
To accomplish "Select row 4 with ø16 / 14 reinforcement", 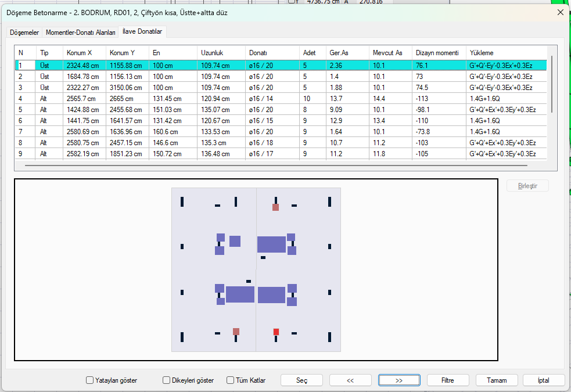I will pyautogui.click(x=281, y=99).
